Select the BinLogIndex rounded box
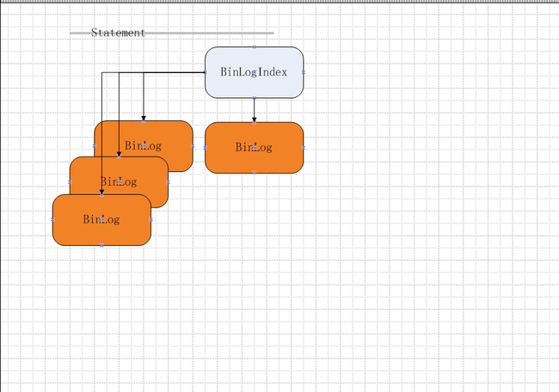The height and width of the screenshot is (392, 559). [x=255, y=72]
